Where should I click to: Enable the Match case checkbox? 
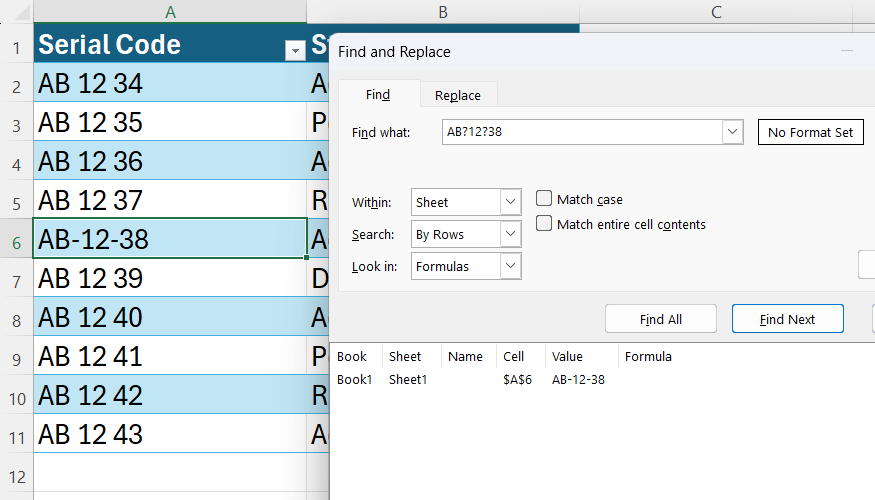pyautogui.click(x=544, y=199)
